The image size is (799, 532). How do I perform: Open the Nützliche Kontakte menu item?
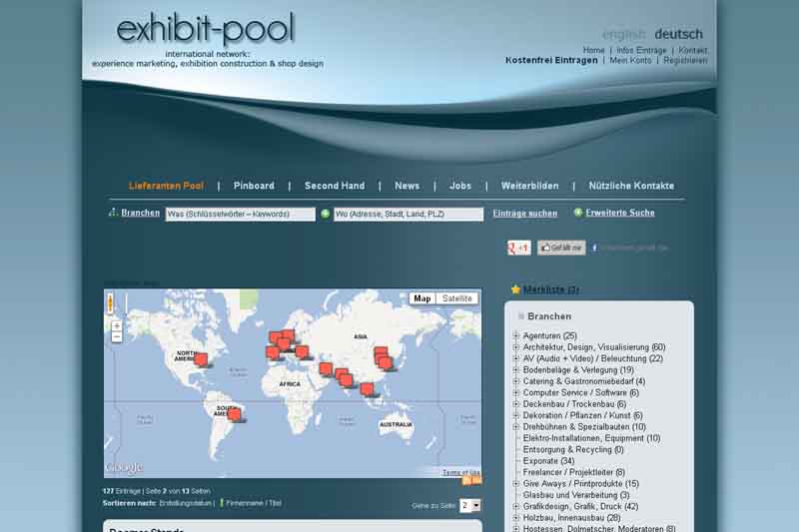(631, 186)
